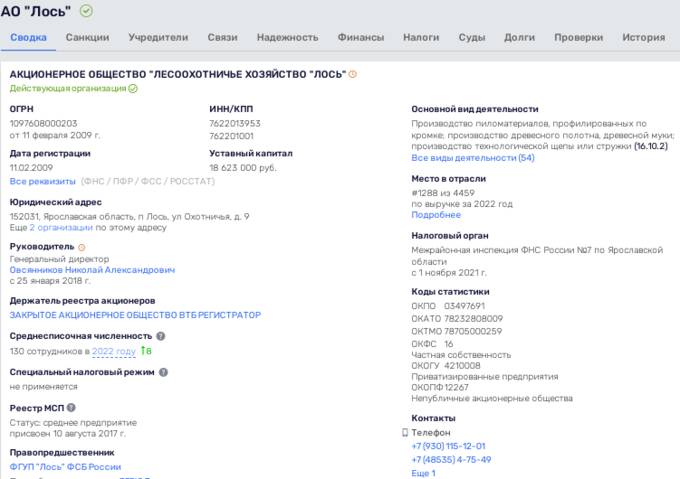Image resolution: width=680 pixels, height=479 pixels.
Task: Open help icon next to Реестр МСП
Action: coord(71,408)
